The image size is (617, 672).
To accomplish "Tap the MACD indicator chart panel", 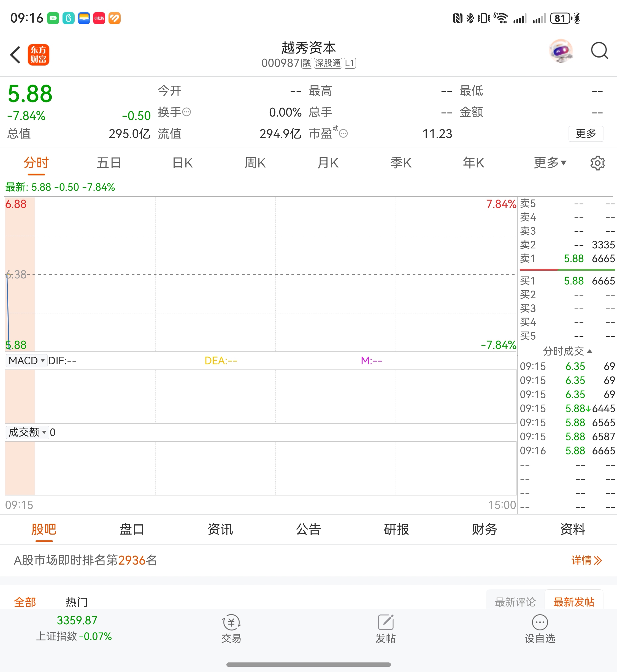I will coord(261,397).
